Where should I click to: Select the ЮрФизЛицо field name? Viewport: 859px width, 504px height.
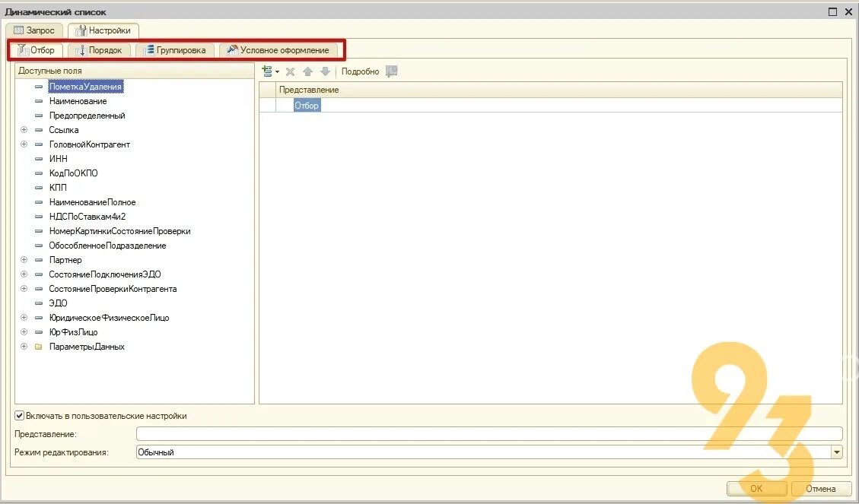click(x=73, y=332)
